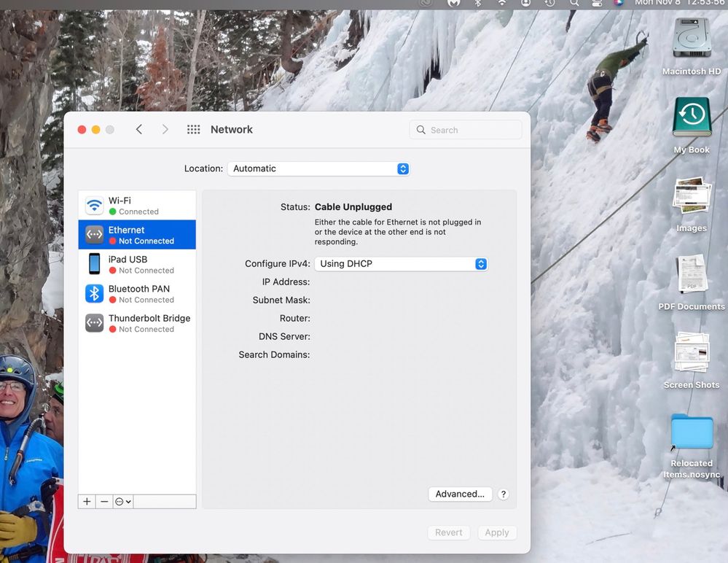Image resolution: width=728 pixels, height=563 pixels.
Task: Open the My Book Time Machine drive
Action: 691,122
